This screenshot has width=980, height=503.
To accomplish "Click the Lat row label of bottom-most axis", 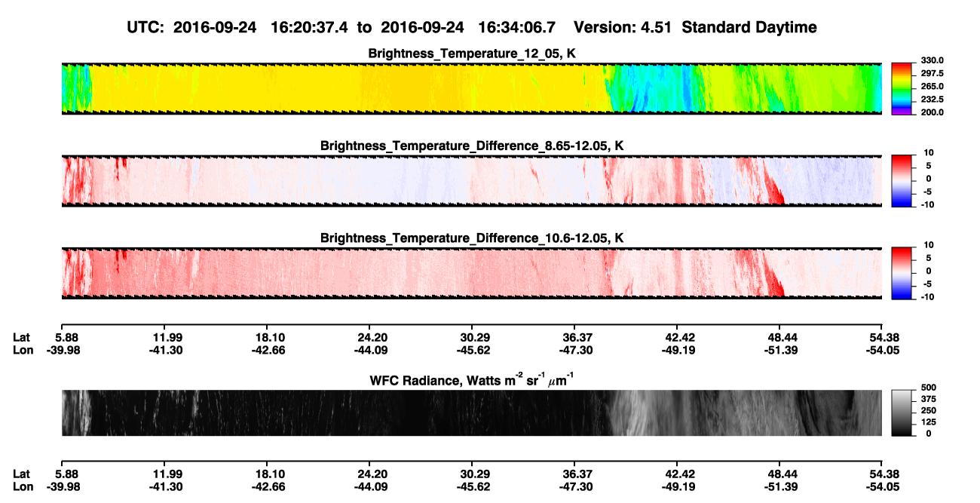I will pyautogui.click(x=21, y=474).
